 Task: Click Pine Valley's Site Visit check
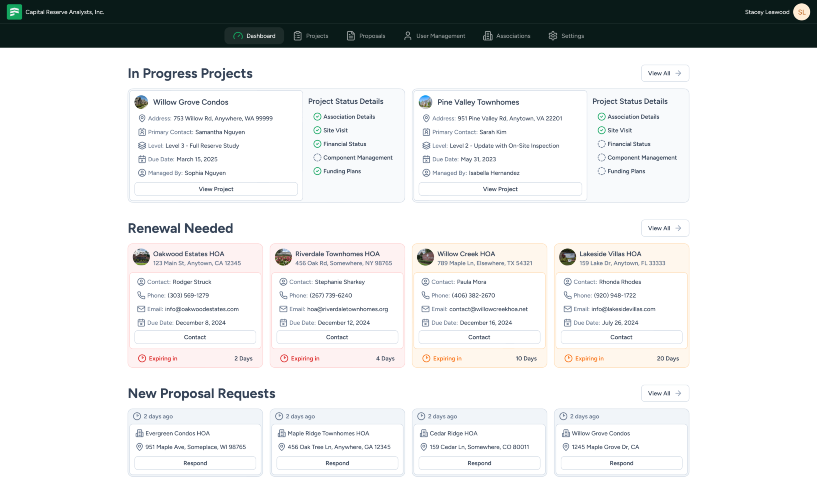click(601, 130)
